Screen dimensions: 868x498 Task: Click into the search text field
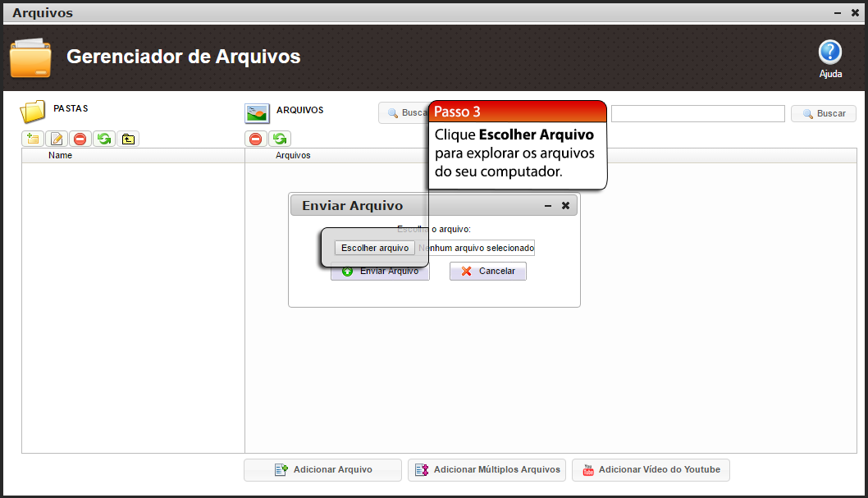tap(697, 113)
